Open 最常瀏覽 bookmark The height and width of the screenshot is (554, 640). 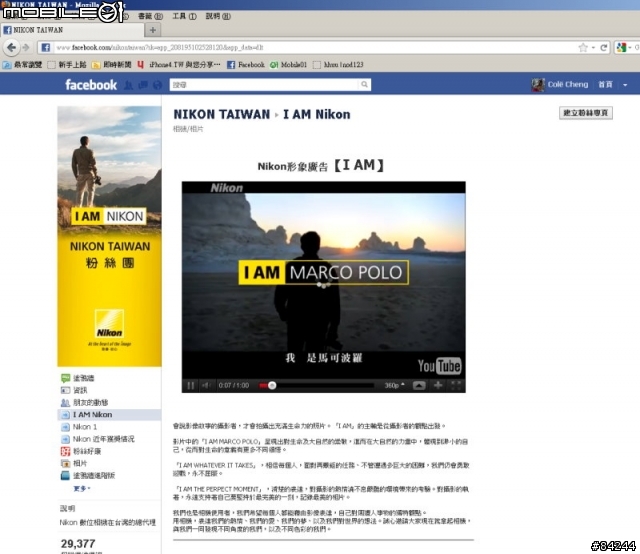click(x=22, y=65)
